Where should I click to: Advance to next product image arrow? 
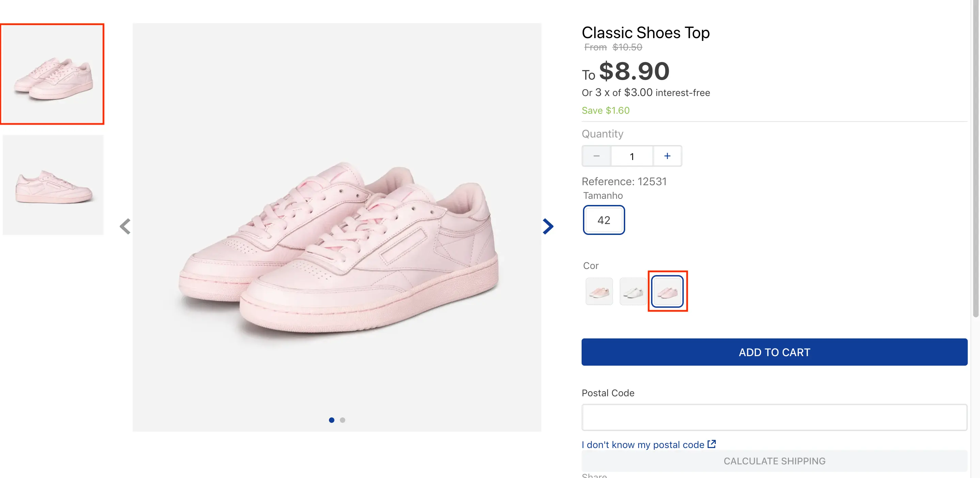point(548,227)
